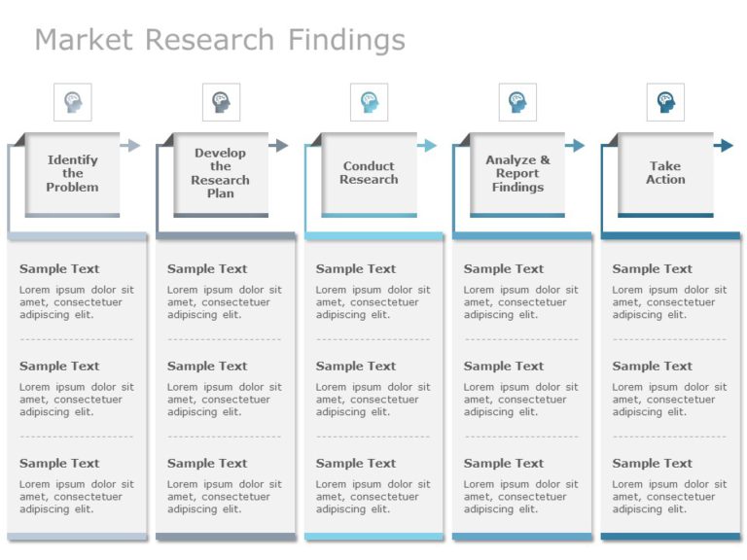Viewport: 747px width, 560px height.
Task: Click the arrow beside Analyze & Report Findings
Action: tap(576, 146)
